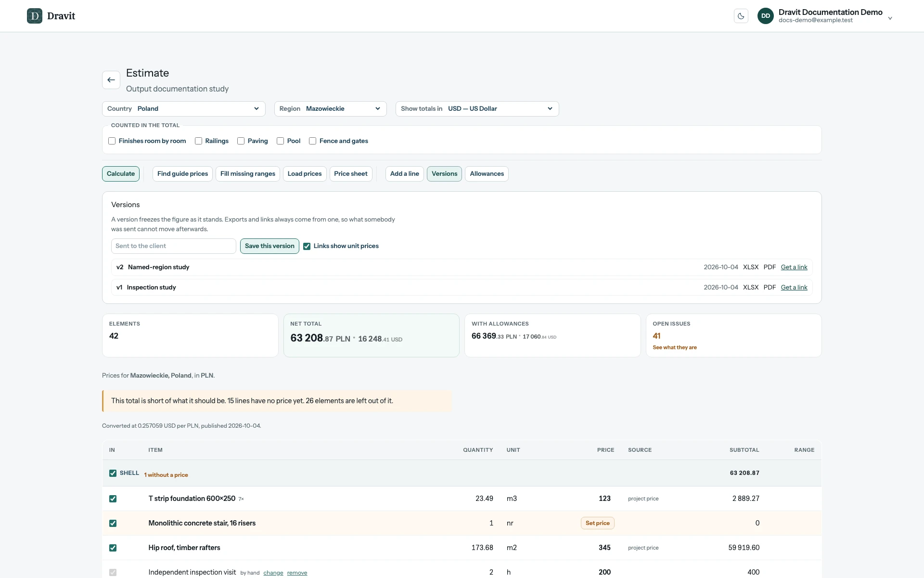Click Load prices button
The image size is (924, 578).
305,174
